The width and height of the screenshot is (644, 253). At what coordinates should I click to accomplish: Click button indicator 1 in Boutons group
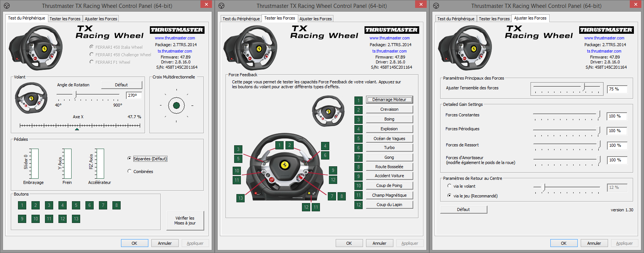pos(22,205)
